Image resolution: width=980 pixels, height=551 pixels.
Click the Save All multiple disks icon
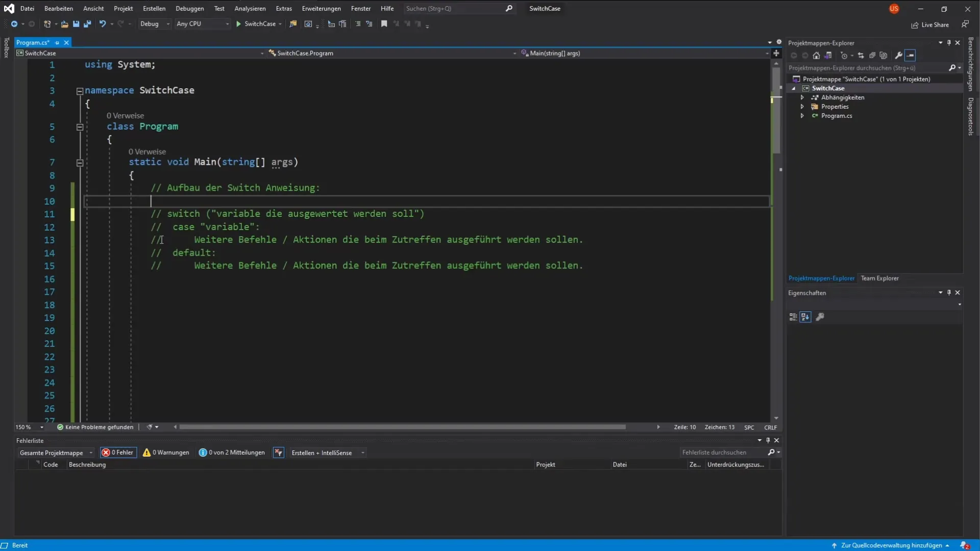87,24
